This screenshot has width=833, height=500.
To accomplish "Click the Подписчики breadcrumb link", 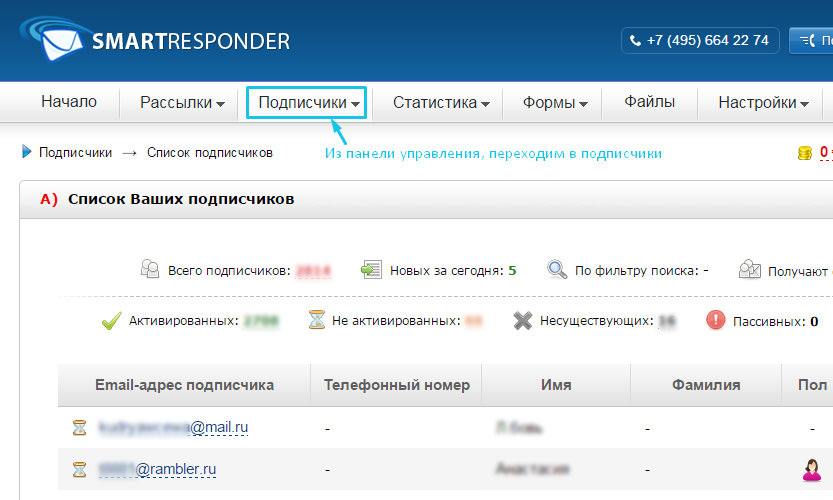I will pyautogui.click(x=75, y=152).
